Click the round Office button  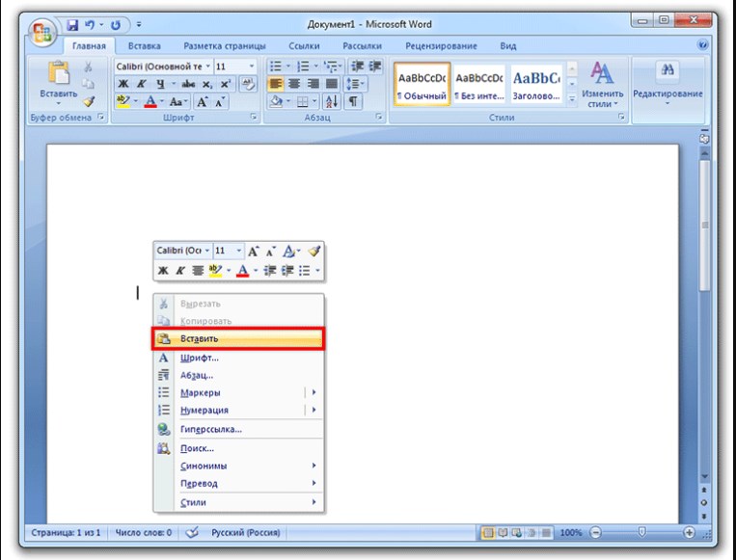(41, 33)
